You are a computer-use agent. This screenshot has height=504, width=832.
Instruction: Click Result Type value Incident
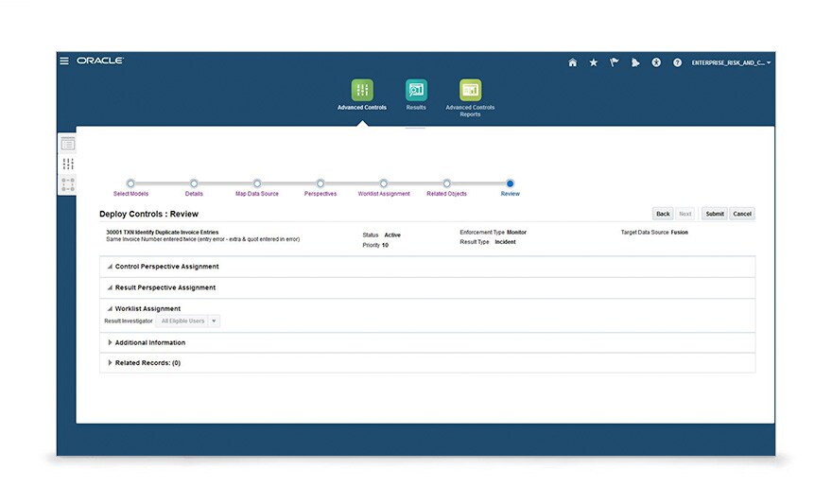coord(505,242)
